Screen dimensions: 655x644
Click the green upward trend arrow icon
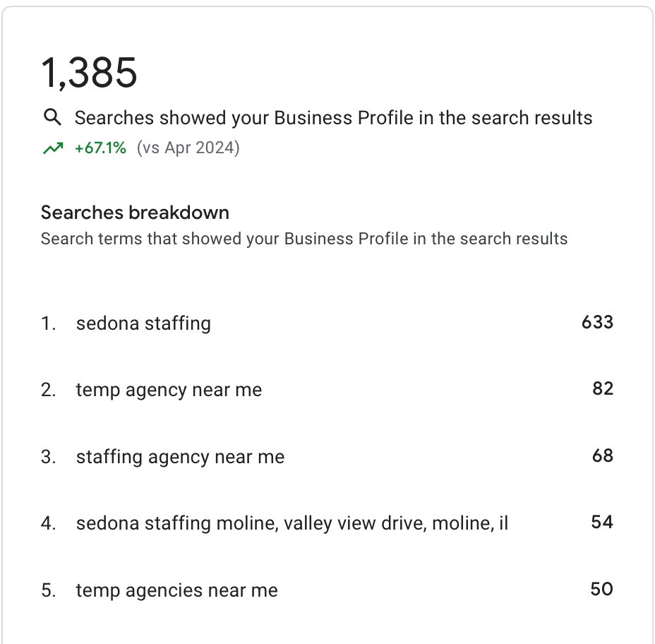[x=53, y=148]
